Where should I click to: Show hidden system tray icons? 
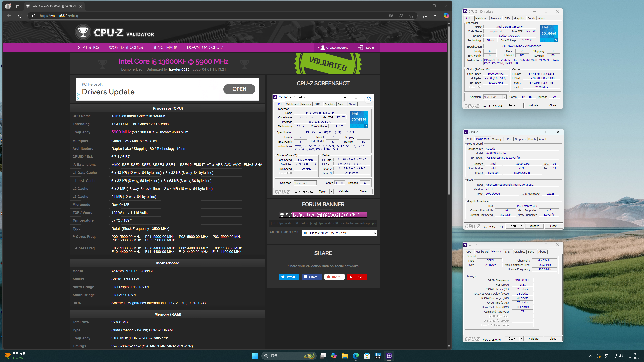click(590, 356)
